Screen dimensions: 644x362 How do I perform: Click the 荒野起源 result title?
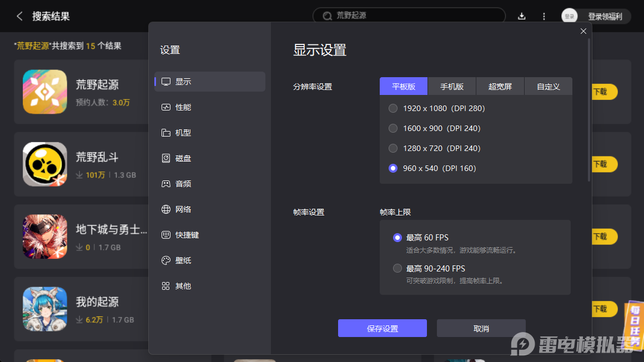pos(97,84)
